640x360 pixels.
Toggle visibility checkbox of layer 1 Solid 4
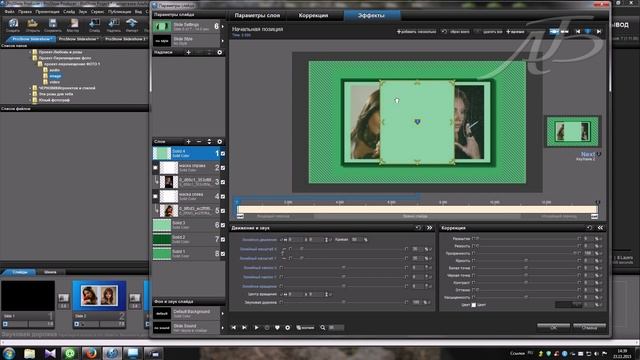click(x=223, y=153)
